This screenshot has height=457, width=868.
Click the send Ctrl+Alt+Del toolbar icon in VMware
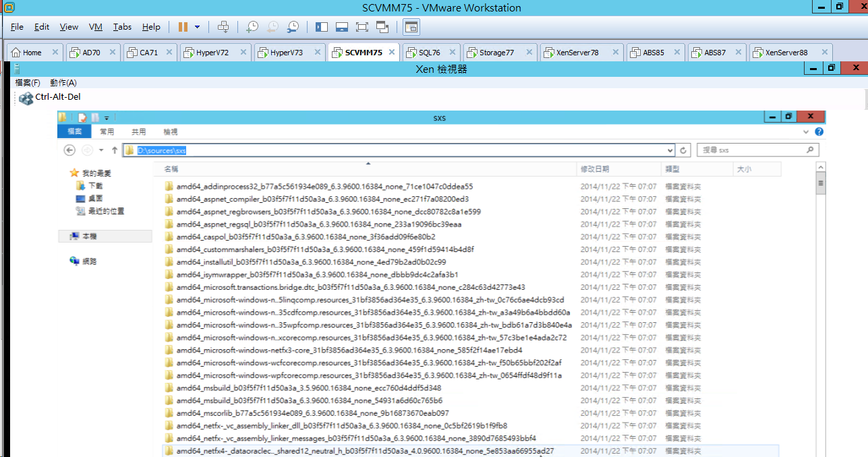[x=224, y=27]
